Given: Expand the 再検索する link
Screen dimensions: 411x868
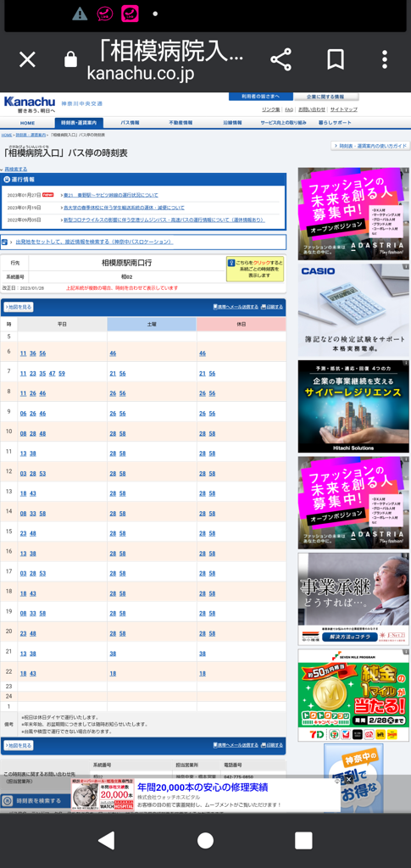Looking at the screenshot, I should [14, 169].
